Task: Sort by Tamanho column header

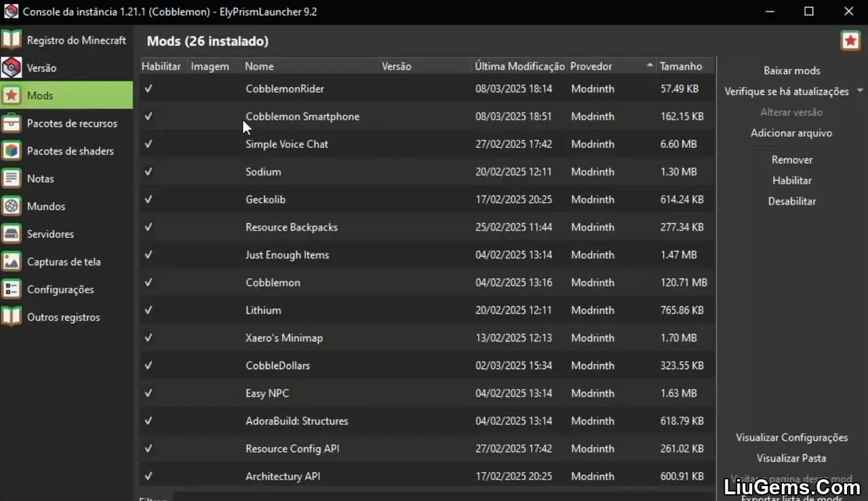Action: (686, 66)
